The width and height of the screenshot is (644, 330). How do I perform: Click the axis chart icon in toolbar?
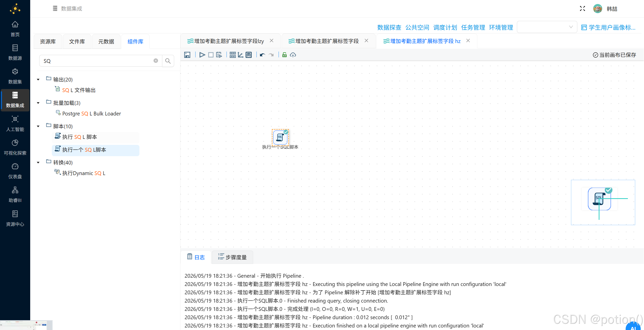(x=241, y=55)
